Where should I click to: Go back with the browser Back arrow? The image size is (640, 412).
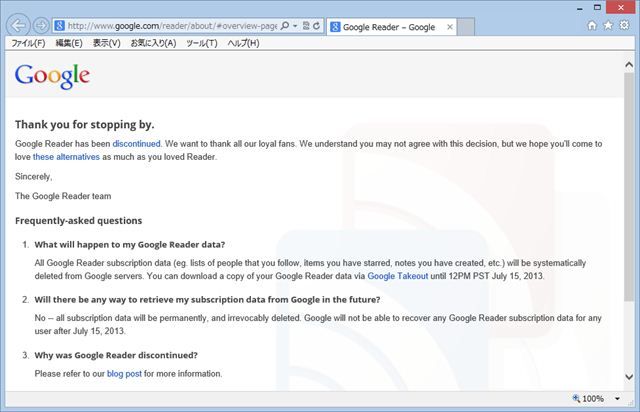(18, 26)
